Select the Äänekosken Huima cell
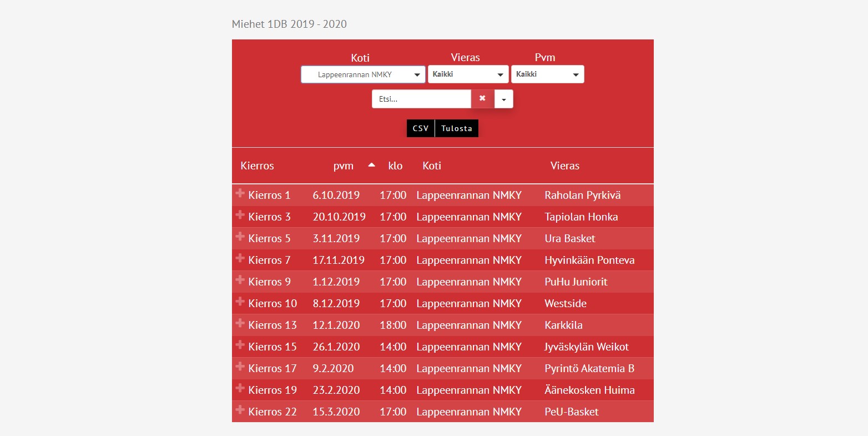 pos(589,390)
